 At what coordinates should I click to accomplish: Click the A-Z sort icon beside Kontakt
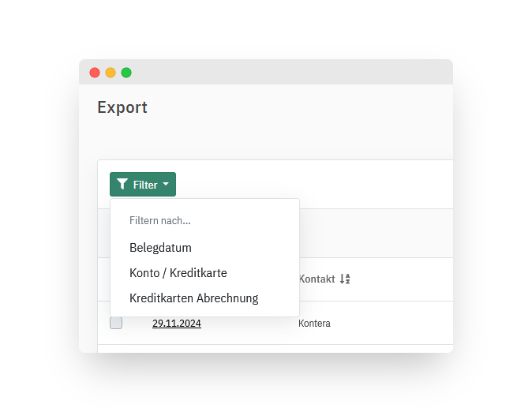345,279
